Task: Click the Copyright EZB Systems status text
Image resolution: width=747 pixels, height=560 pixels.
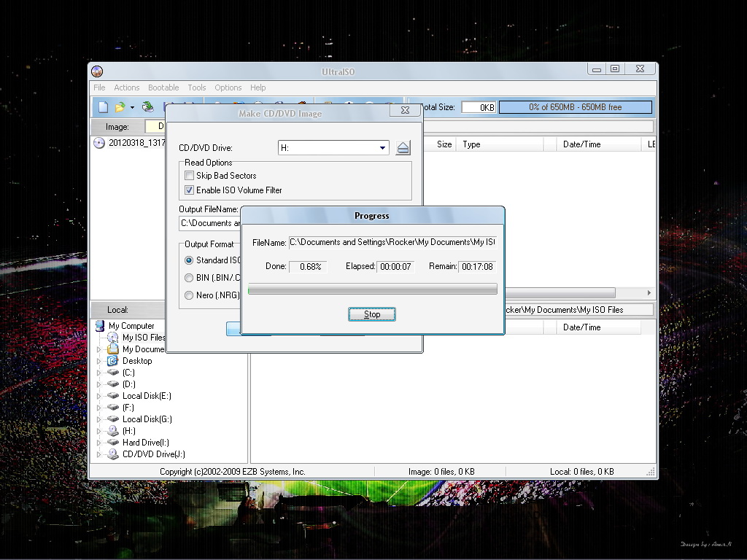Action: (x=233, y=472)
